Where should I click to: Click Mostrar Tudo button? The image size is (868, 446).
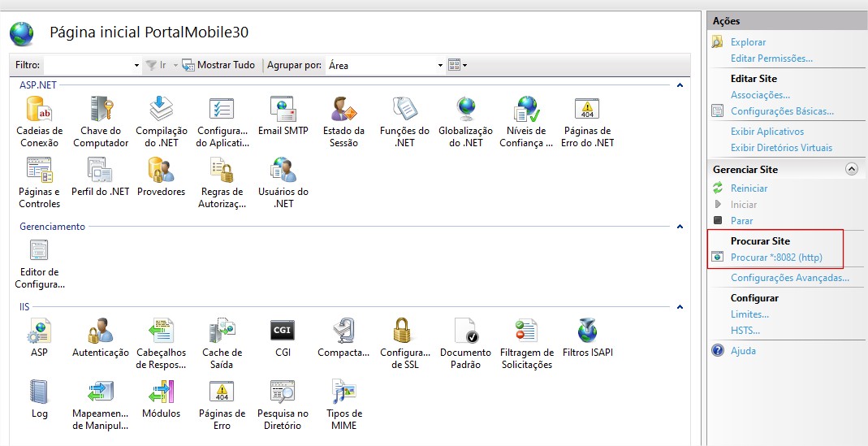point(218,65)
